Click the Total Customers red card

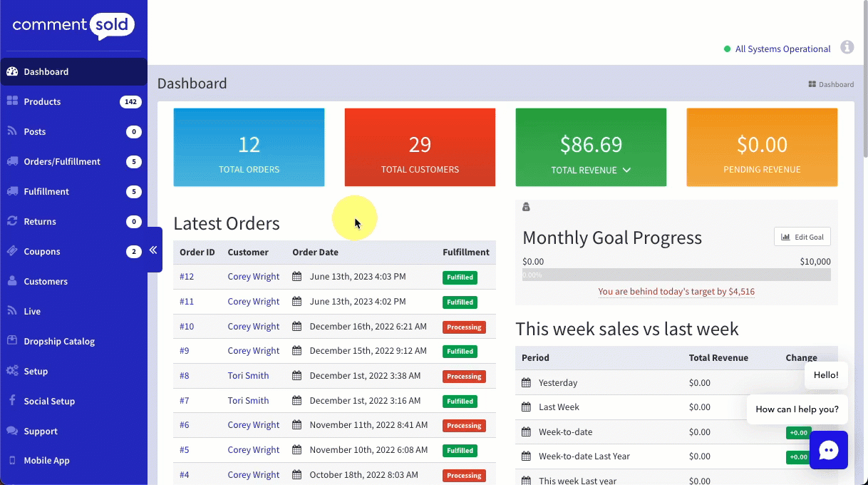coord(420,148)
